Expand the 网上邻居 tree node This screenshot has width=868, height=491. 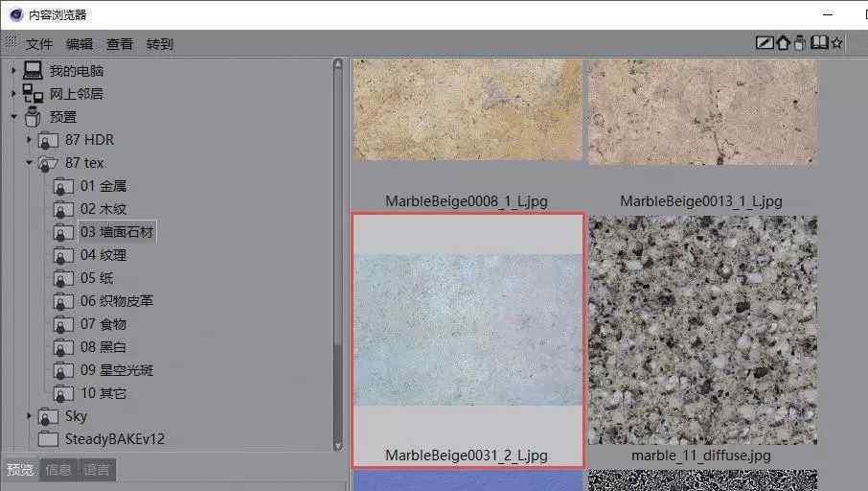[x=13, y=94]
